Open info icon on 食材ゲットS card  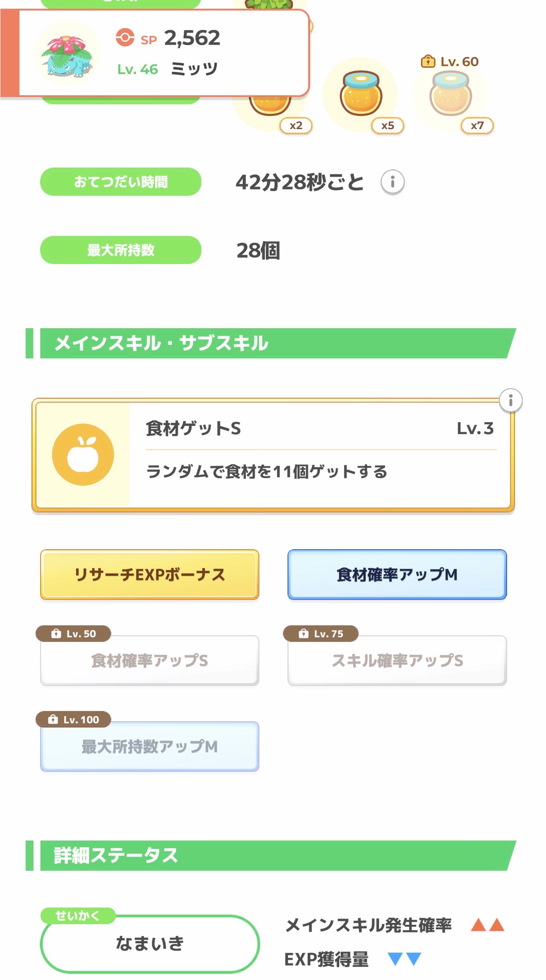(x=510, y=400)
